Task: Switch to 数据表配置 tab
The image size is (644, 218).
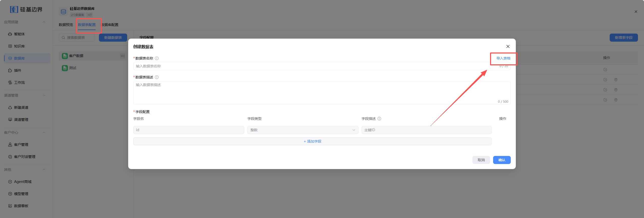Action: (87, 25)
